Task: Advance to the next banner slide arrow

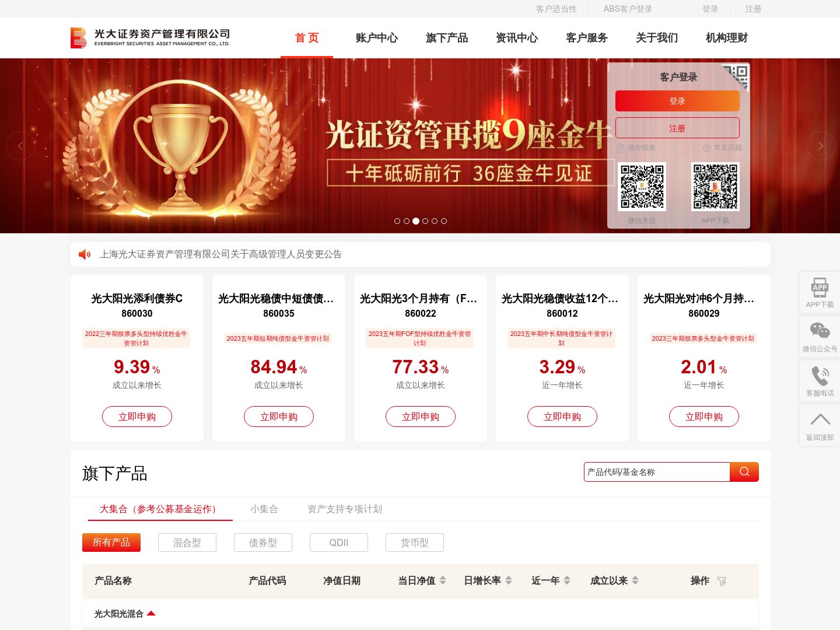Action: pos(820,146)
